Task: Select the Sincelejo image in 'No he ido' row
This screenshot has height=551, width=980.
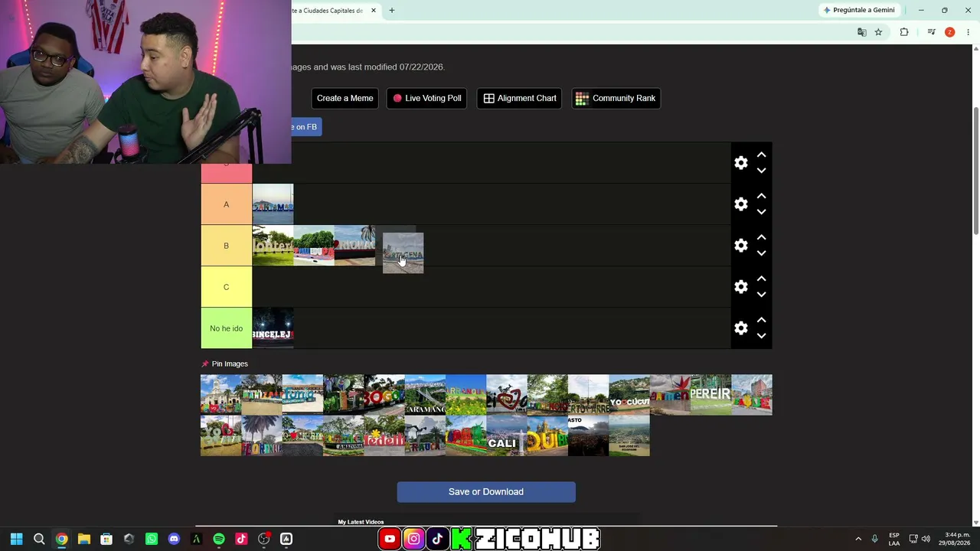Action: click(273, 328)
